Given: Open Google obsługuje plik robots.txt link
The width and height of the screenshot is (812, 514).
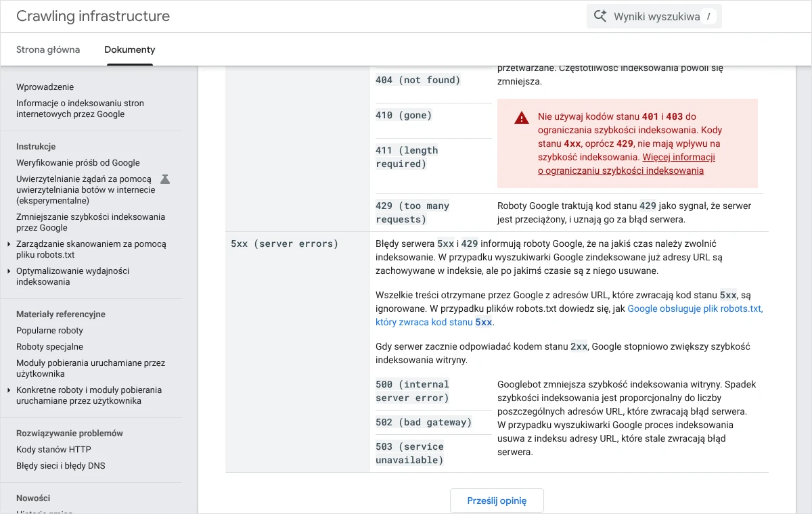Looking at the screenshot, I should (x=569, y=315).
